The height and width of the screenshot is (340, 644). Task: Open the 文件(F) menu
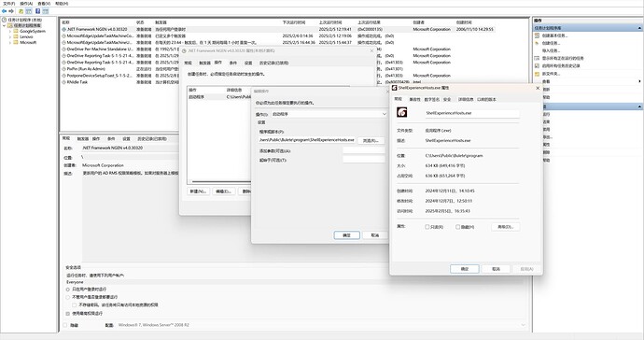[x=8, y=4]
